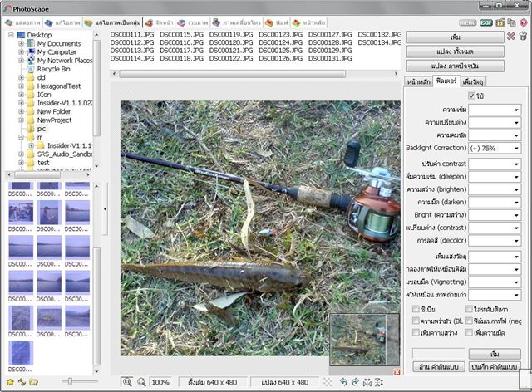The width and height of the screenshot is (532, 392).
Task: Open the brighten dropdown
Action: click(x=495, y=189)
